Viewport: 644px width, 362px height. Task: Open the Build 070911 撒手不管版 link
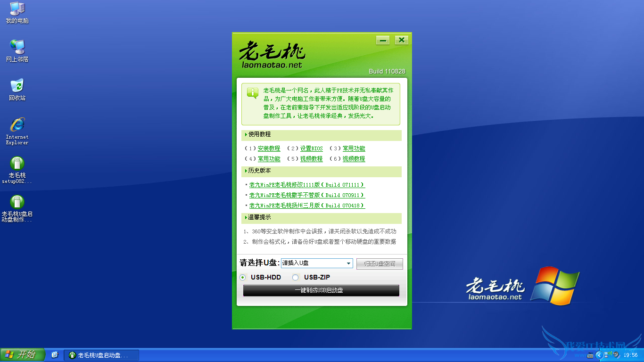coord(307,195)
